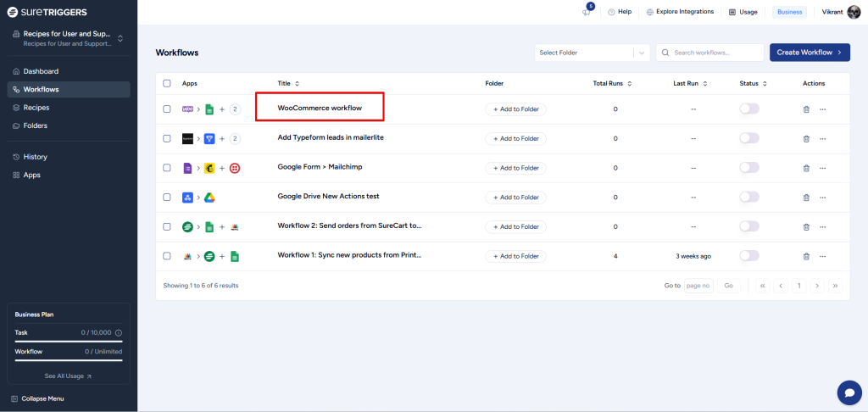Focus the Search workflows input field
The height and width of the screenshot is (412, 868).
[x=710, y=53]
